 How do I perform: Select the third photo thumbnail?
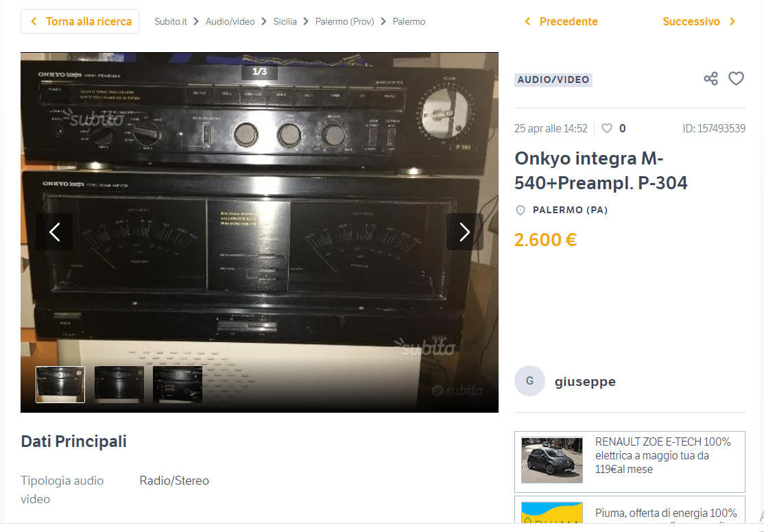pos(178,385)
